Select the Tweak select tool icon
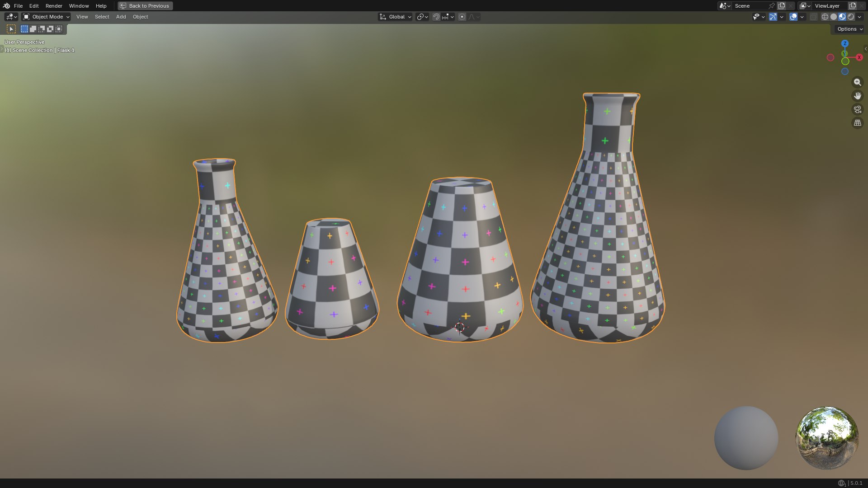Image resolution: width=868 pixels, height=488 pixels. click(x=11, y=29)
